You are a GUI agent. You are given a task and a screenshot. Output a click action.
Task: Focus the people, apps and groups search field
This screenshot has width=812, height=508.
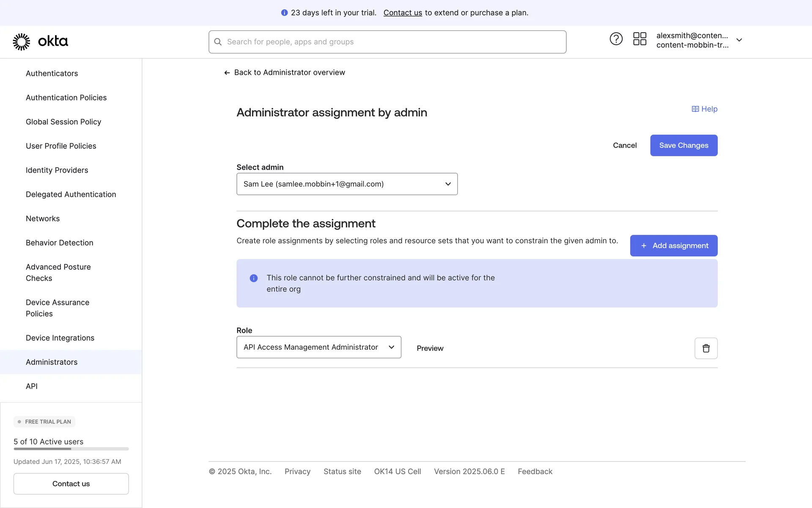coord(393,42)
